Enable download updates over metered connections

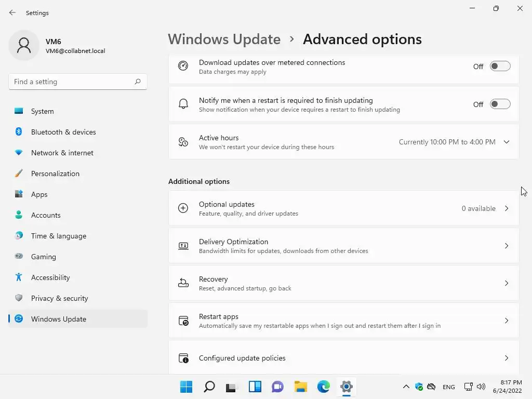tap(500, 66)
